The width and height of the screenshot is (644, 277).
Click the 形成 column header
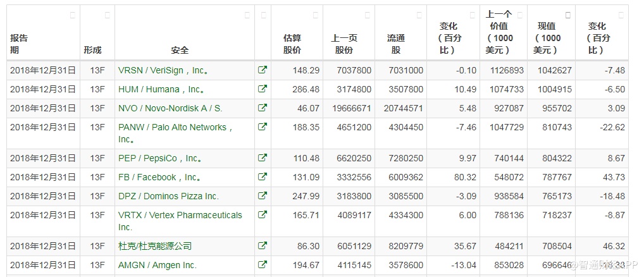pos(92,50)
